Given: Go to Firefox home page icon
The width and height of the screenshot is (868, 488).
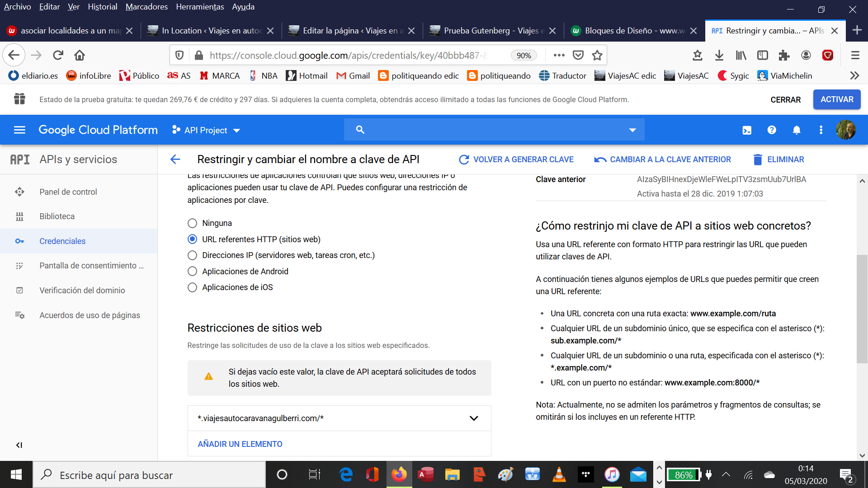Looking at the screenshot, I should point(80,55).
